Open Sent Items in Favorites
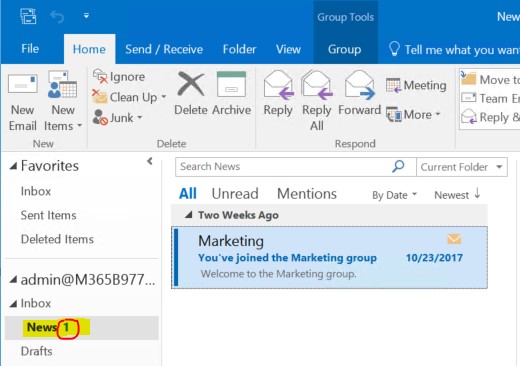Screen dimensions: 520x366 [x=48, y=215]
